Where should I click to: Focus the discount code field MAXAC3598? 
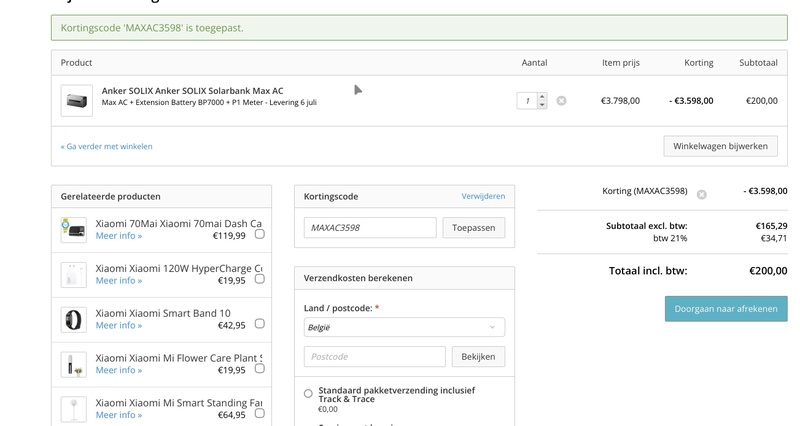370,228
